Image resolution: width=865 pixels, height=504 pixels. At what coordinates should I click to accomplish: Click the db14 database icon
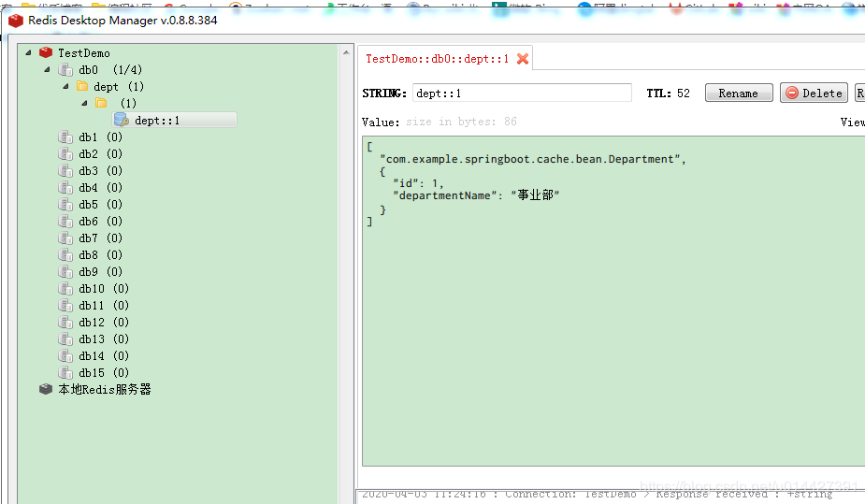point(65,355)
